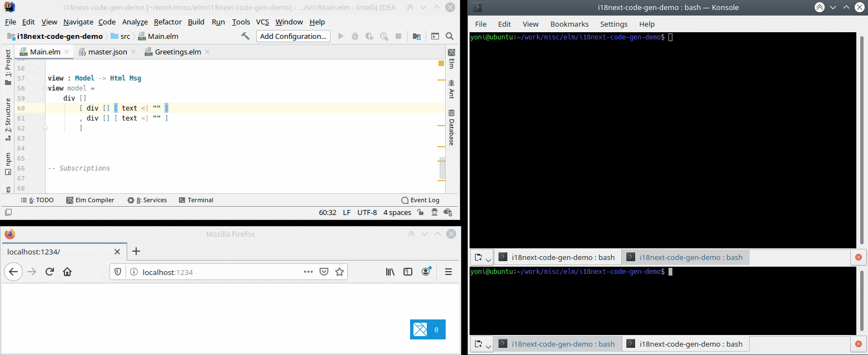Switch to the master.json editor tab

coord(108,52)
